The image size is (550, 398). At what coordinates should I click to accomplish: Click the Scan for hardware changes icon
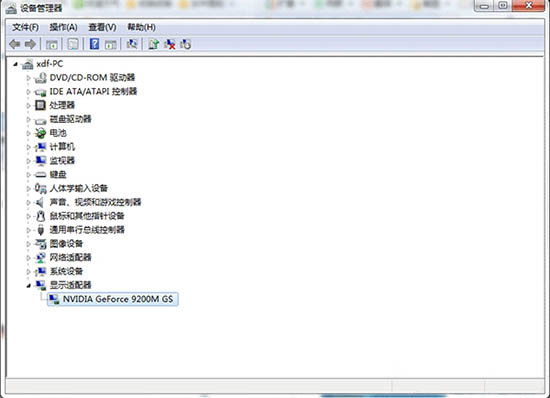coord(132,44)
